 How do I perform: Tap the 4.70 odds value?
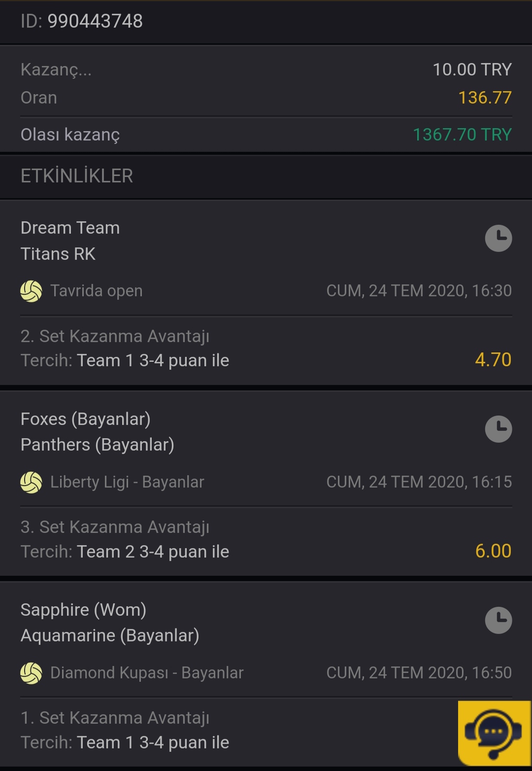pyautogui.click(x=493, y=360)
